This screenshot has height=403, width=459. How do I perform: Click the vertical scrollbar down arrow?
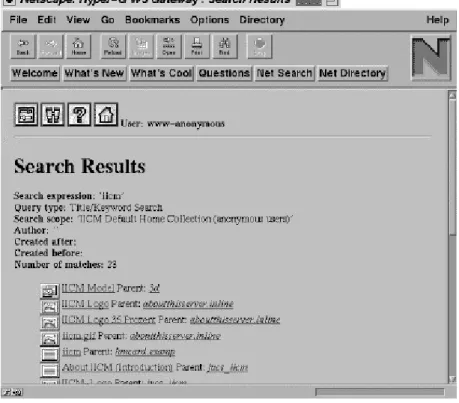(x=452, y=379)
